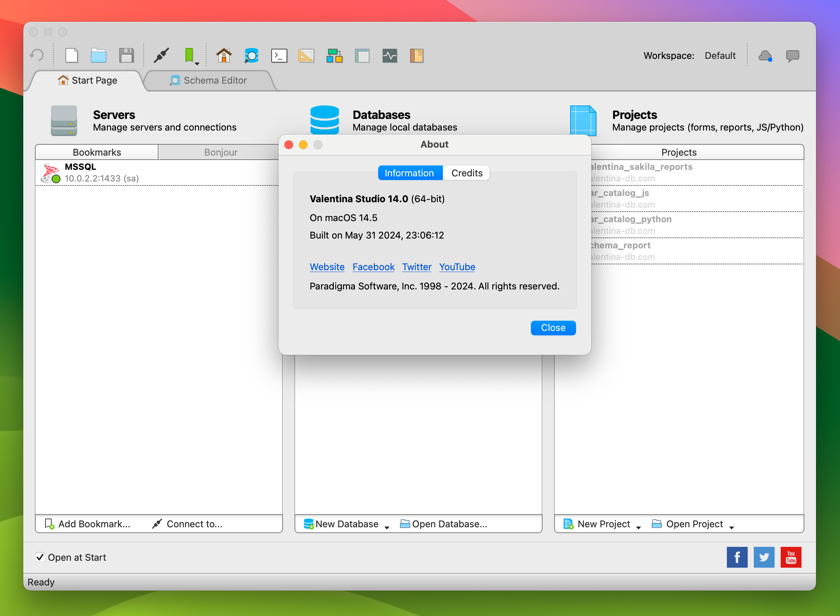The height and width of the screenshot is (616, 840).
Task: Click the Projects blueprint icon
Action: coord(583,121)
